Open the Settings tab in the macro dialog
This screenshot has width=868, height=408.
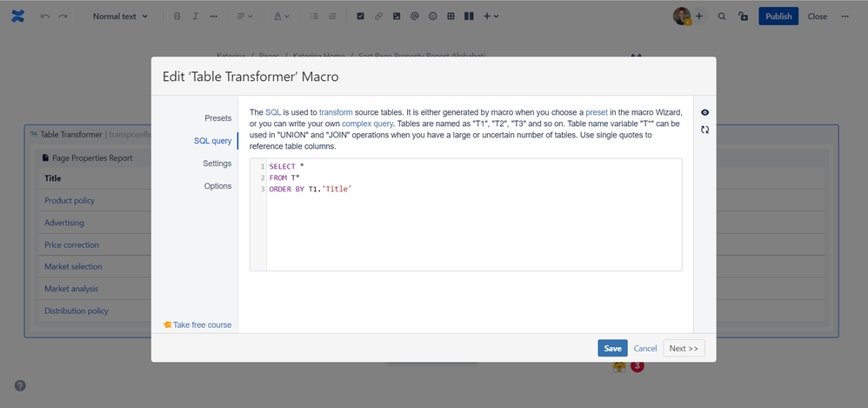pos(217,164)
